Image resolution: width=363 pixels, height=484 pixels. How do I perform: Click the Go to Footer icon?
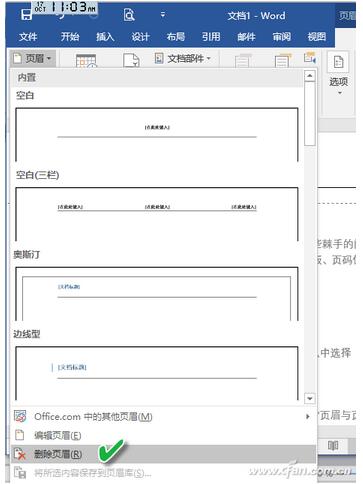coord(283,60)
